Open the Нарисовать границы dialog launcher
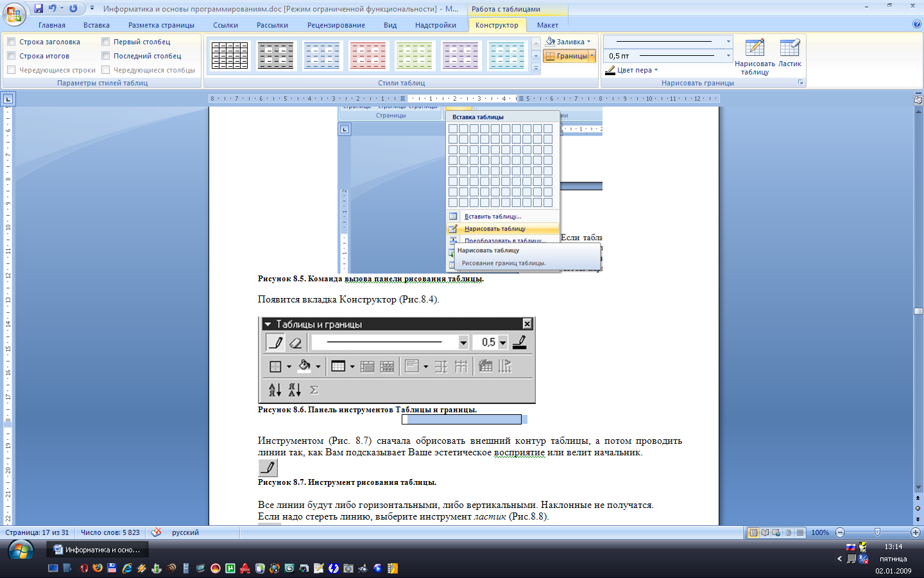Viewport: 924px width, 578px height. 800,83
